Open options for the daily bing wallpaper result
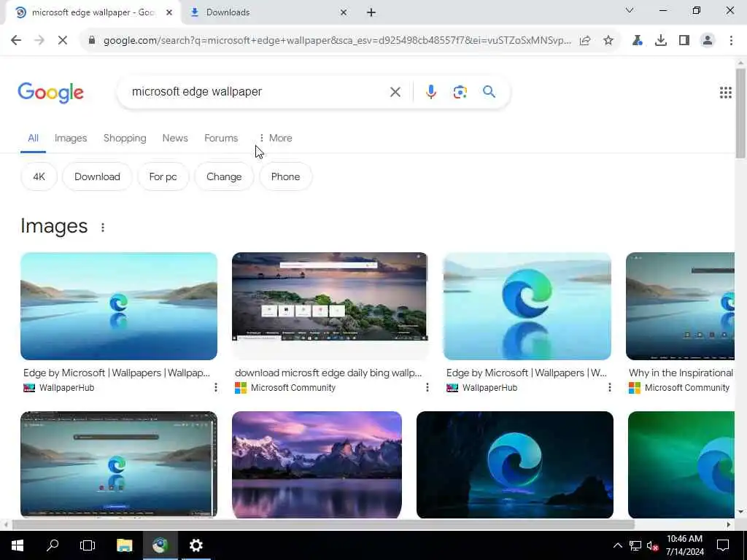Image resolution: width=747 pixels, height=560 pixels. click(427, 388)
